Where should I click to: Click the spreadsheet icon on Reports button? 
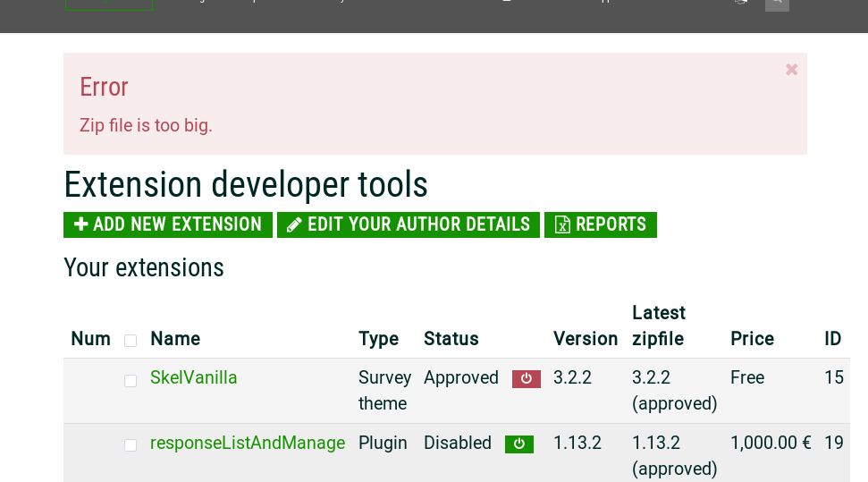[x=562, y=225]
